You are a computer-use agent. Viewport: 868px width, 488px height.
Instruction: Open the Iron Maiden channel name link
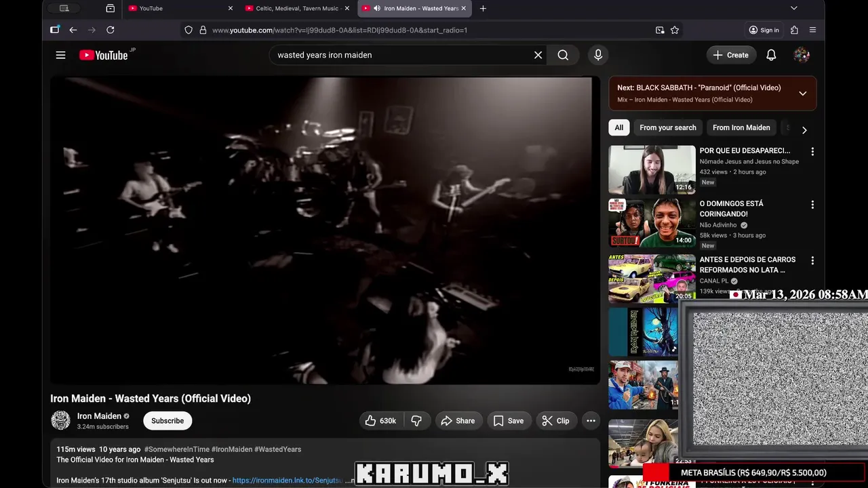point(99,416)
